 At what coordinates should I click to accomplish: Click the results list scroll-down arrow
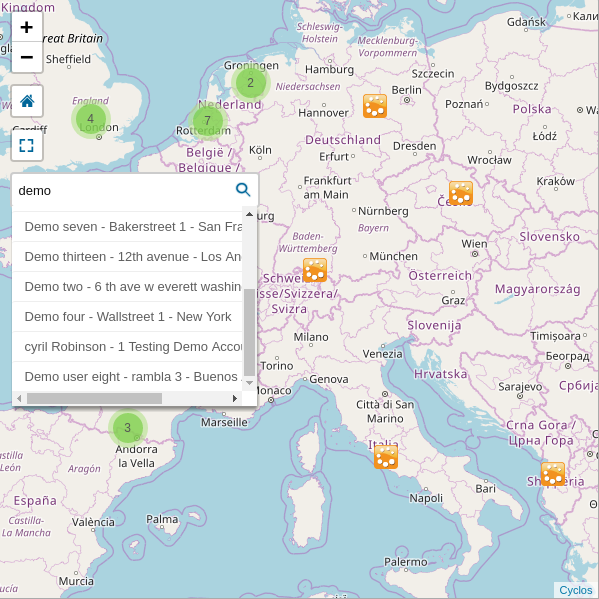tap(249, 382)
